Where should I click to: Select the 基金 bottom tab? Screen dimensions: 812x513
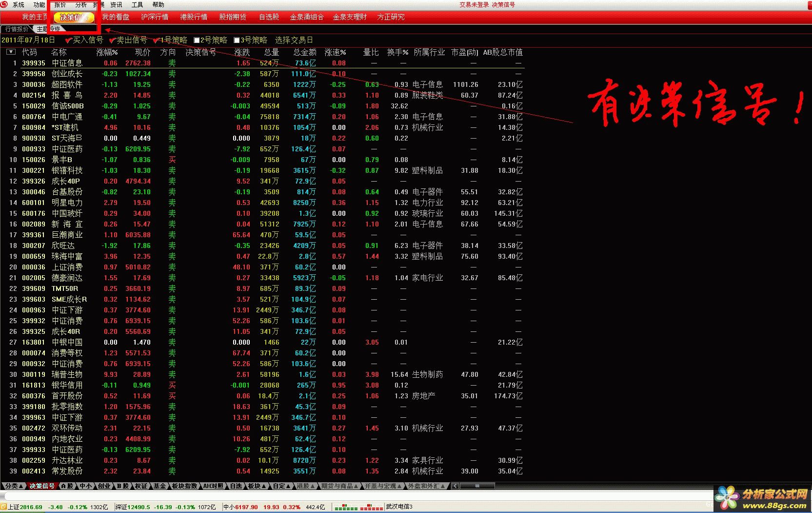click(159, 486)
